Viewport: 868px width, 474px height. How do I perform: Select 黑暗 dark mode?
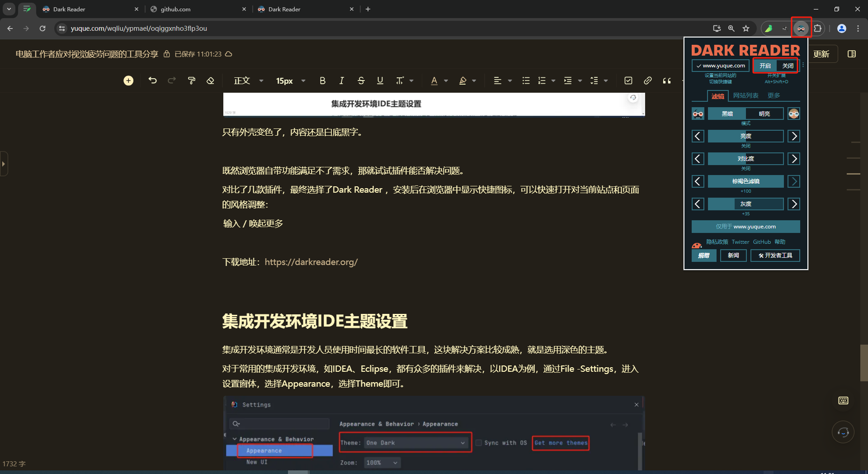[727, 114]
